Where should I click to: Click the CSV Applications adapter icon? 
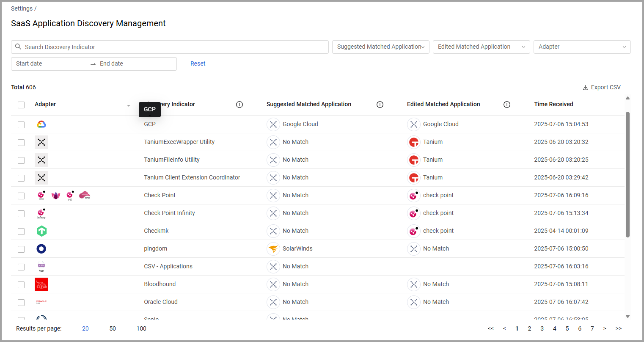(41, 266)
